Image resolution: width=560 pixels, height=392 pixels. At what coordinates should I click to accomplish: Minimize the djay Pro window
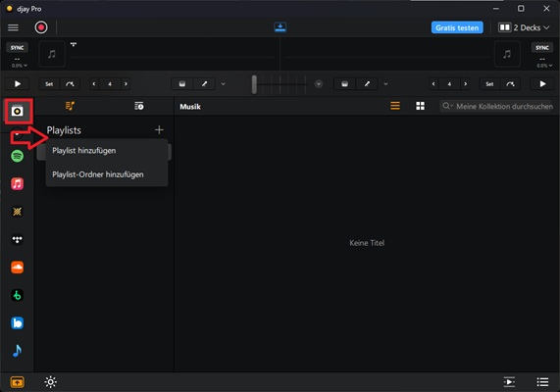496,8
